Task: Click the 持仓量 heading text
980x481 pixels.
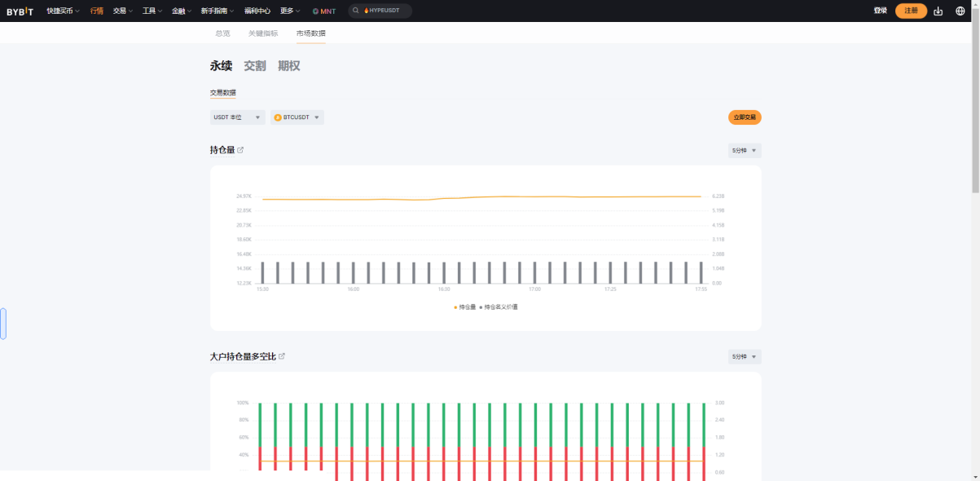Action: (x=222, y=150)
